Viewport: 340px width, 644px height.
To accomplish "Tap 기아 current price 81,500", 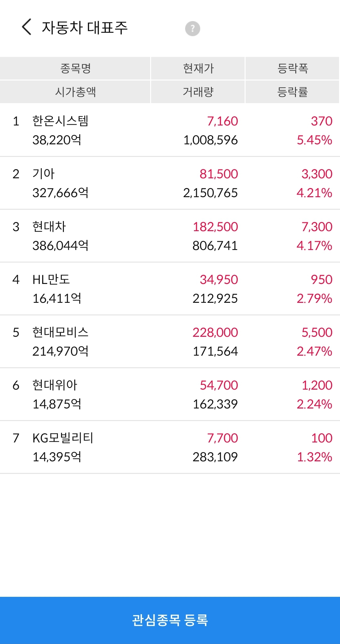I will pyautogui.click(x=219, y=174).
